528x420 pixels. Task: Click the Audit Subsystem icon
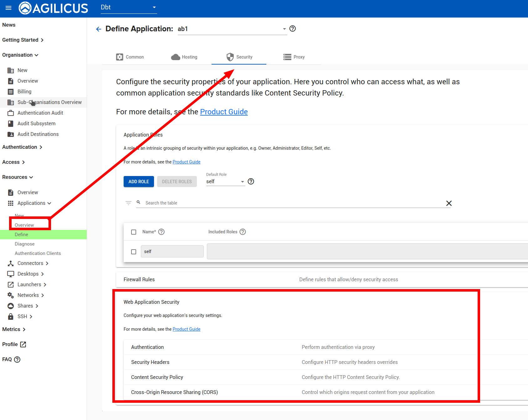(11, 123)
